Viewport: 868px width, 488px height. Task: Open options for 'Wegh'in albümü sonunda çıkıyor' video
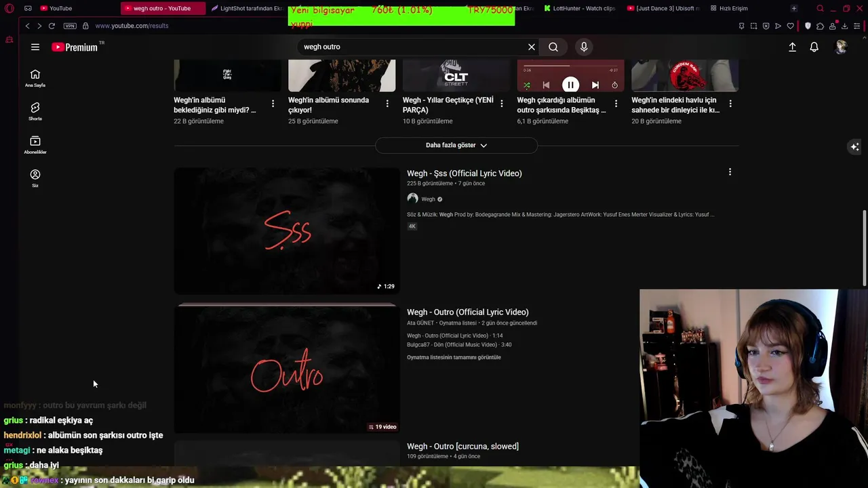[387, 104]
